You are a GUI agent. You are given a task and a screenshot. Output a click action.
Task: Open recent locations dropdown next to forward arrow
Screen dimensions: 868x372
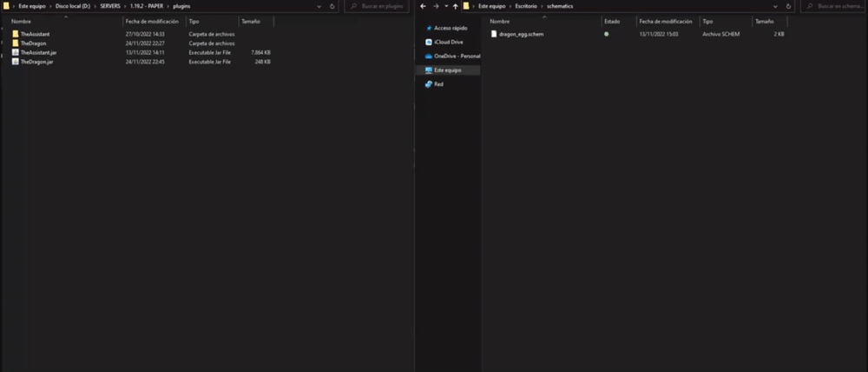click(x=445, y=6)
